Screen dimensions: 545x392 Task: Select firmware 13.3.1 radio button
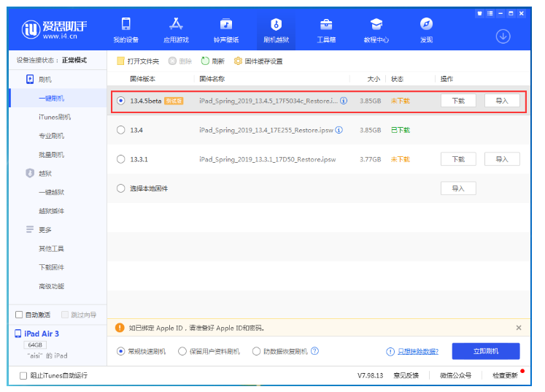click(120, 159)
